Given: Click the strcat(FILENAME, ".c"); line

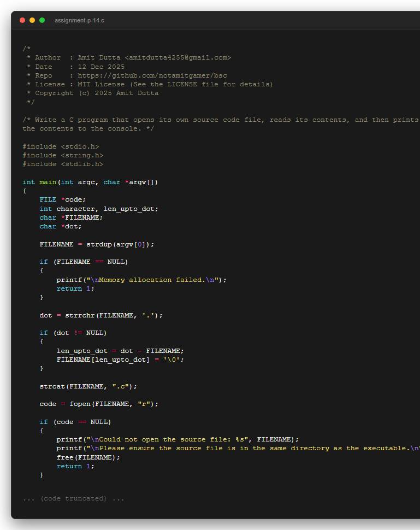Looking at the screenshot, I should pos(88,386).
